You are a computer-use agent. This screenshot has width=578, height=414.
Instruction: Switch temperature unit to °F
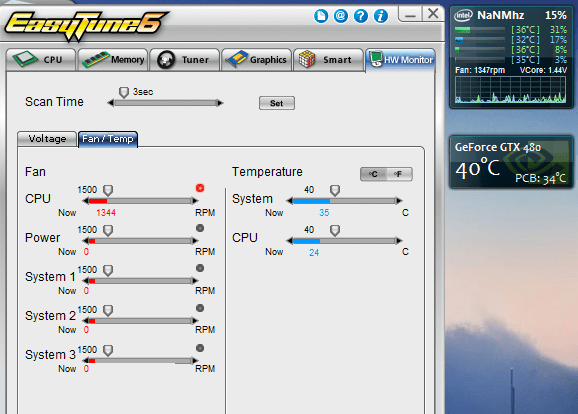tap(399, 174)
